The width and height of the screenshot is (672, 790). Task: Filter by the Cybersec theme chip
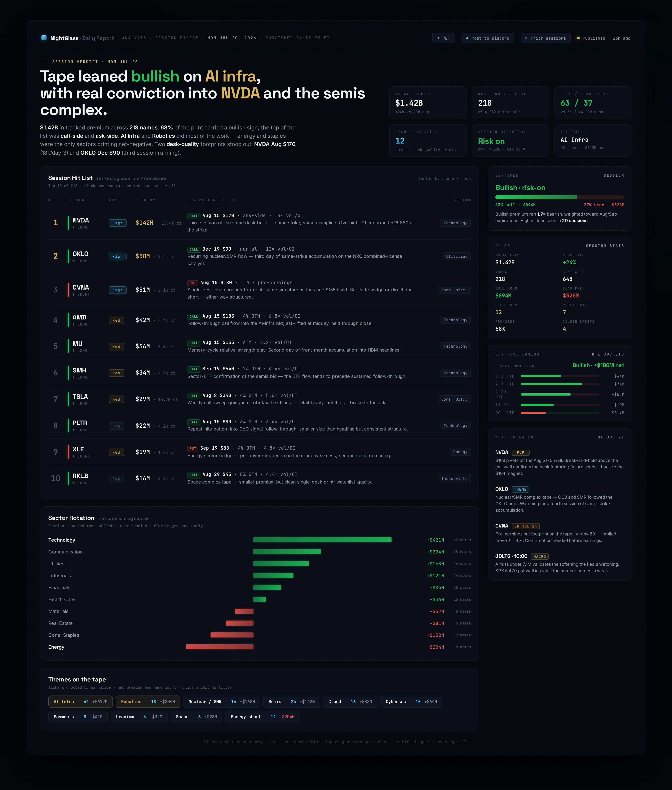click(411, 702)
